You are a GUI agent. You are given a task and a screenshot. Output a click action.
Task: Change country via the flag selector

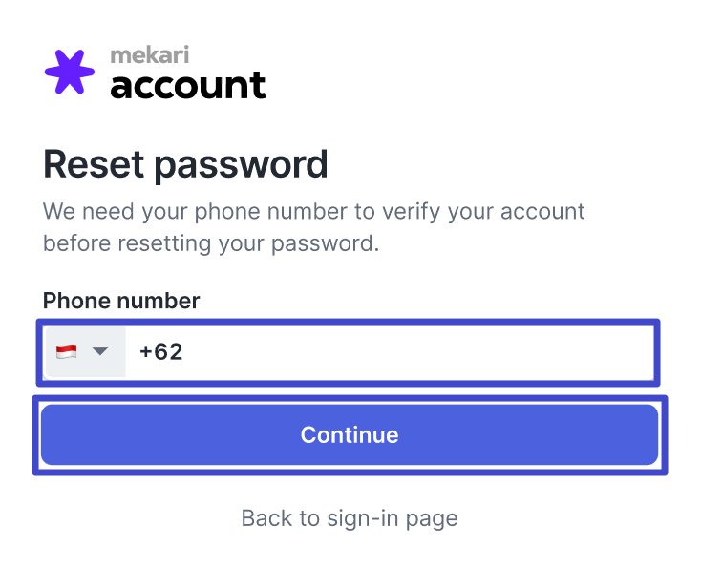click(x=85, y=351)
